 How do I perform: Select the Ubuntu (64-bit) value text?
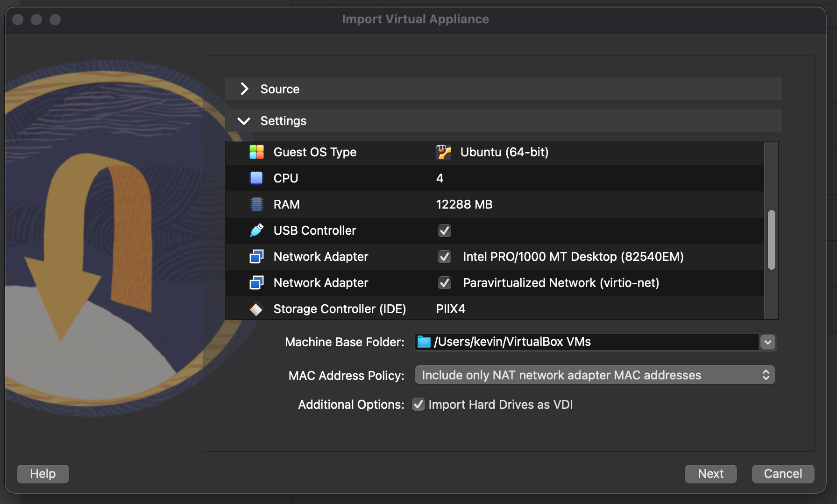point(504,152)
